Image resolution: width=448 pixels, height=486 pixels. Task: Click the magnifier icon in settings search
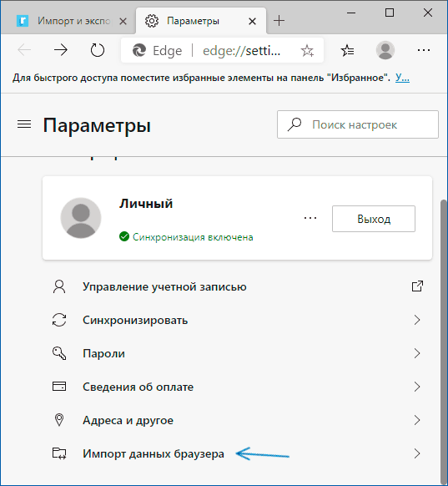(x=294, y=124)
